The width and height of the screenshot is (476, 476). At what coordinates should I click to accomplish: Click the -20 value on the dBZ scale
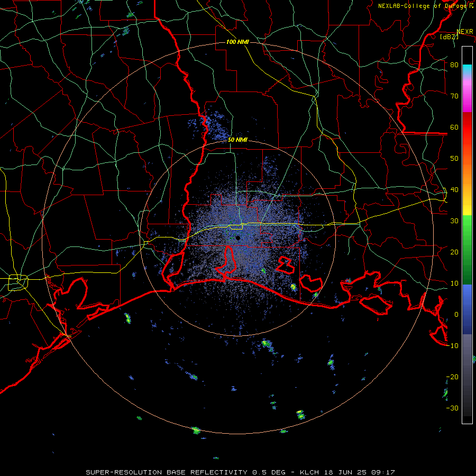click(x=452, y=377)
